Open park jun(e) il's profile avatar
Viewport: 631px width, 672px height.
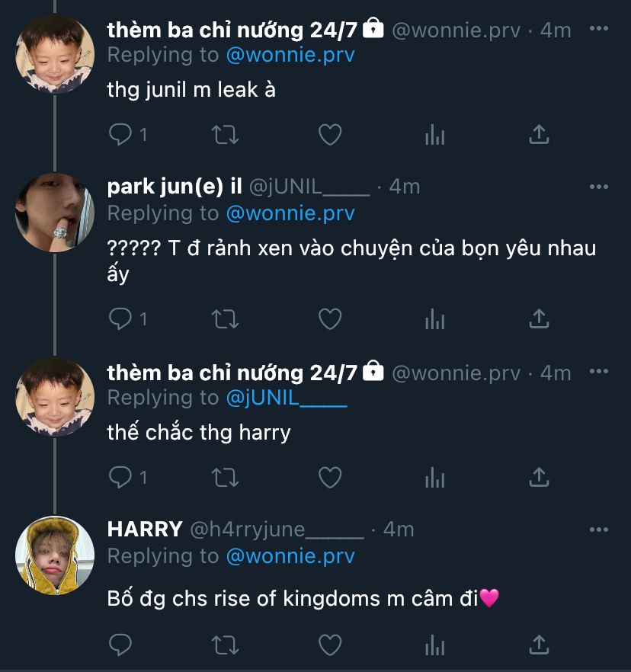coord(54,212)
